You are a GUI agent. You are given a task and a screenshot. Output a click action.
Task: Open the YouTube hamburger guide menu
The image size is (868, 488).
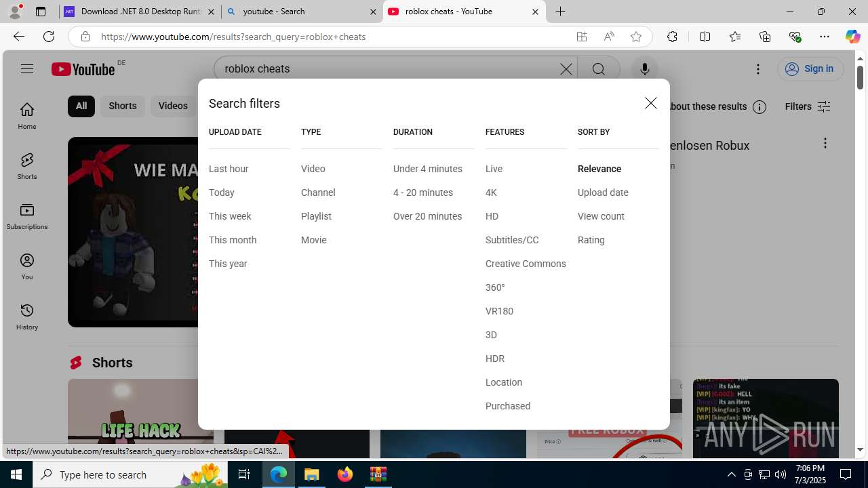pos(27,68)
